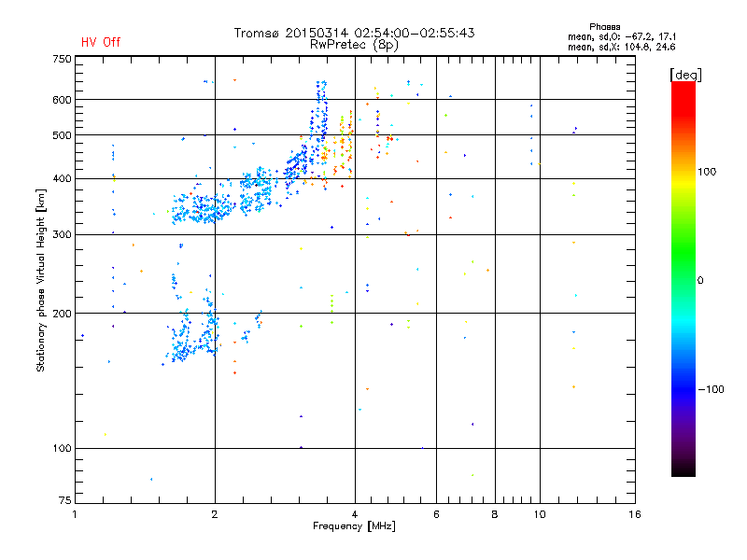Click the RwPretec (8p) subtitle

click(x=354, y=45)
